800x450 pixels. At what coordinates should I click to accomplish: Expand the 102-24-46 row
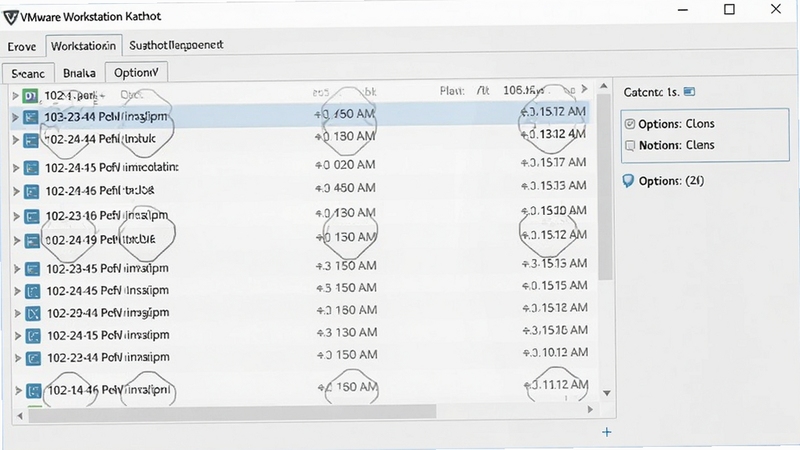(x=16, y=191)
